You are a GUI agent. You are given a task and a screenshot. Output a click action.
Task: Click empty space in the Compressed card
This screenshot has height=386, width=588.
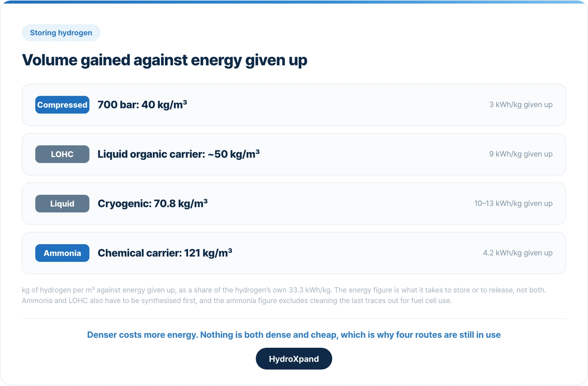(x=336, y=105)
